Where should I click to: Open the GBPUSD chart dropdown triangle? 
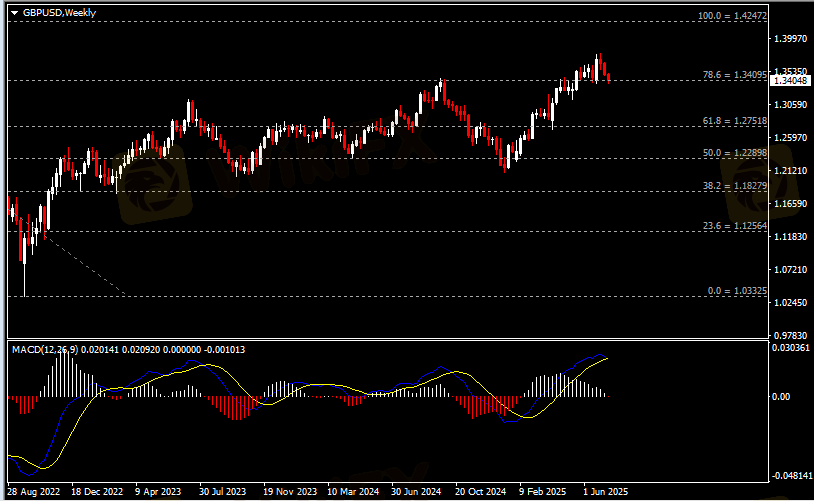(14, 13)
